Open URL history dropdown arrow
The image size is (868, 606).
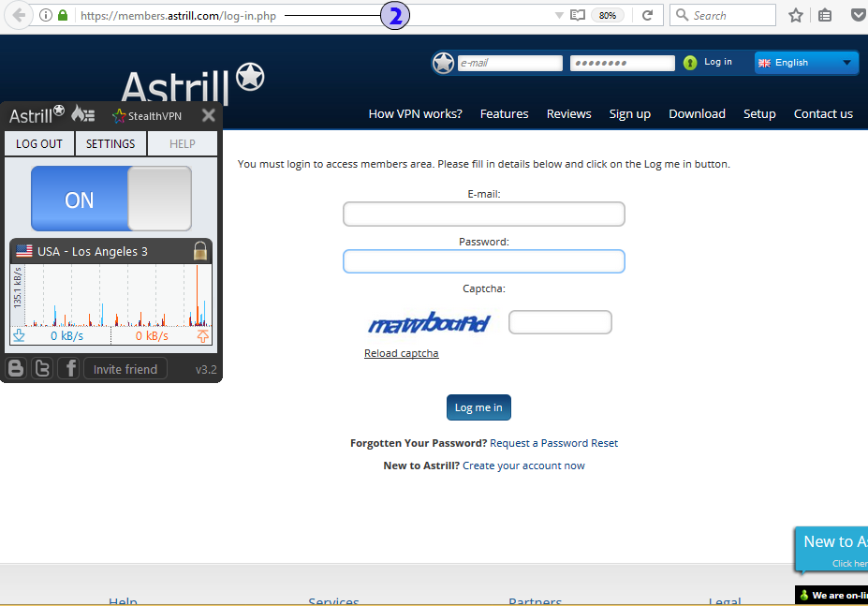pyautogui.click(x=559, y=16)
